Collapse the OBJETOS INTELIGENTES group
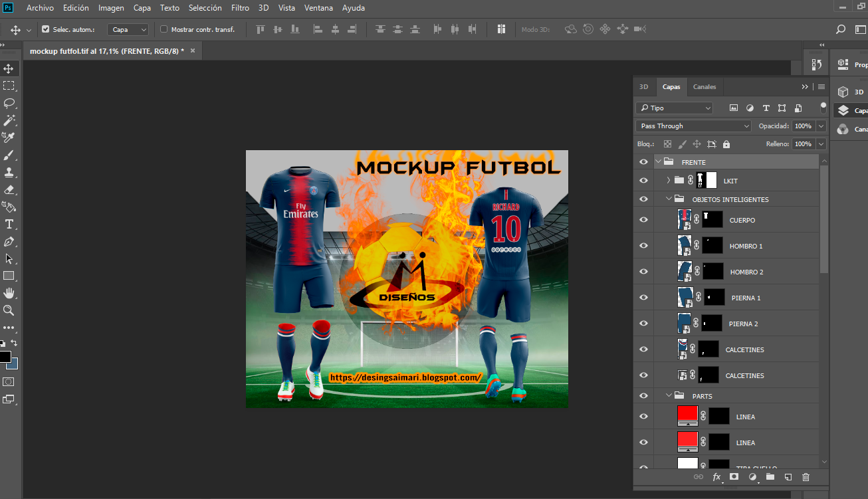Image resolution: width=868 pixels, height=499 pixels. (669, 199)
